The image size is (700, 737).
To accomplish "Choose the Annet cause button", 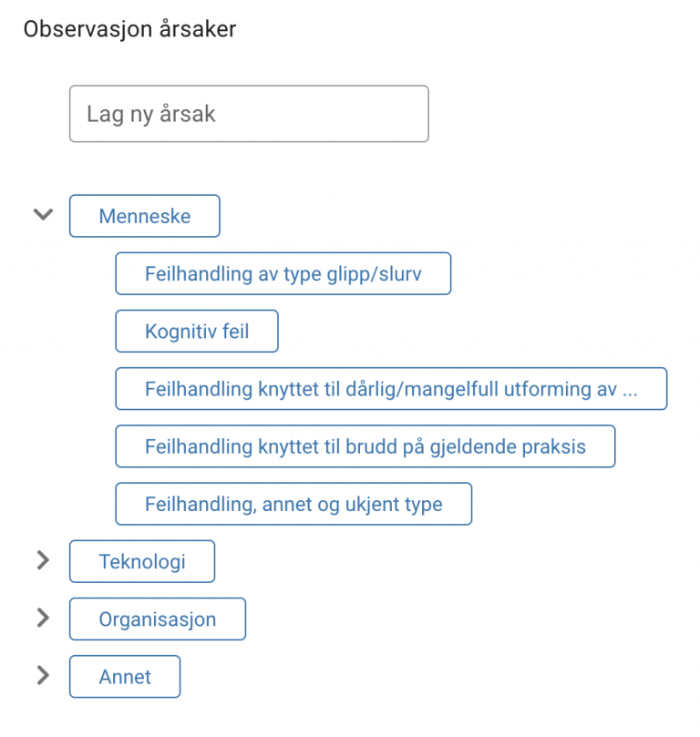I will click(x=125, y=677).
